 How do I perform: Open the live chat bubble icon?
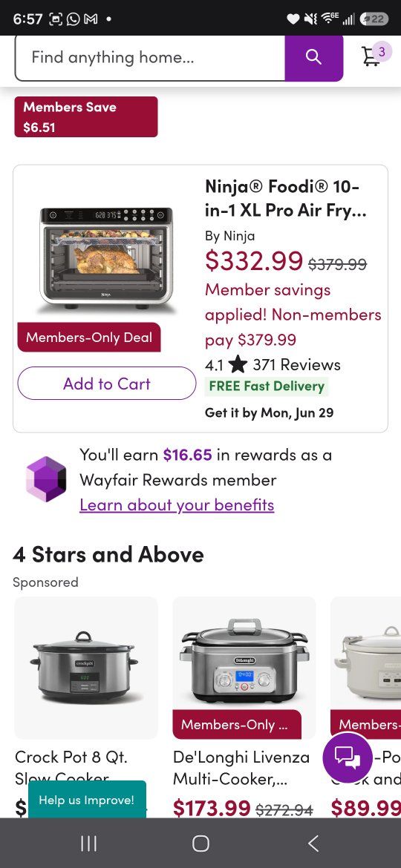[348, 757]
